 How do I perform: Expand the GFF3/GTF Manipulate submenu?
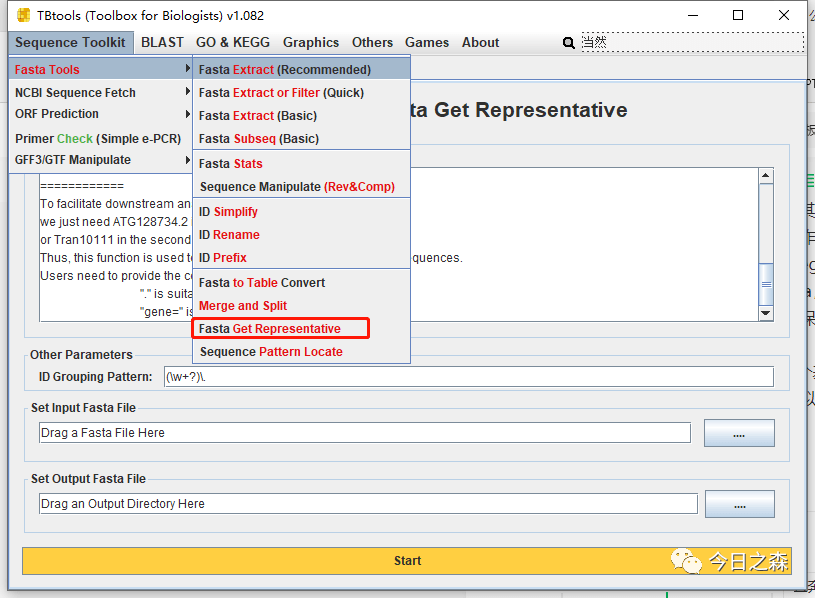click(x=101, y=160)
